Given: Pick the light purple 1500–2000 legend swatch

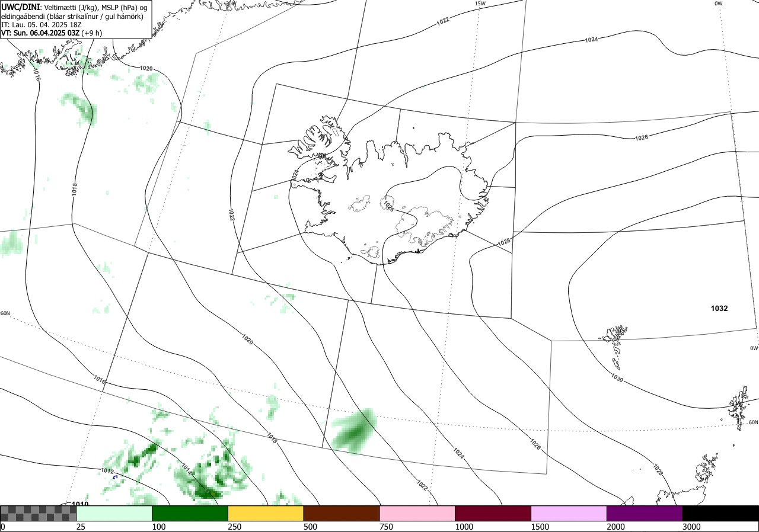Looking at the screenshot, I should (x=569, y=513).
